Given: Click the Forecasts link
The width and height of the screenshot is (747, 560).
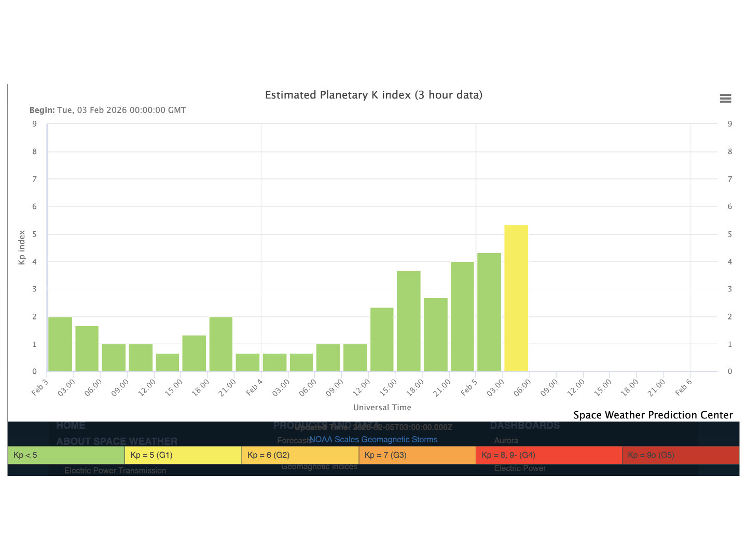Looking at the screenshot, I should [292, 440].
